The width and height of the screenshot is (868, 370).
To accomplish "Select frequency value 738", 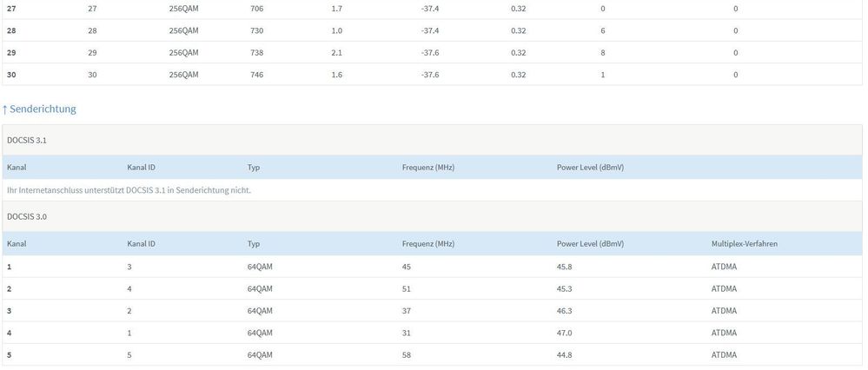I will click(x=257, y=52).
